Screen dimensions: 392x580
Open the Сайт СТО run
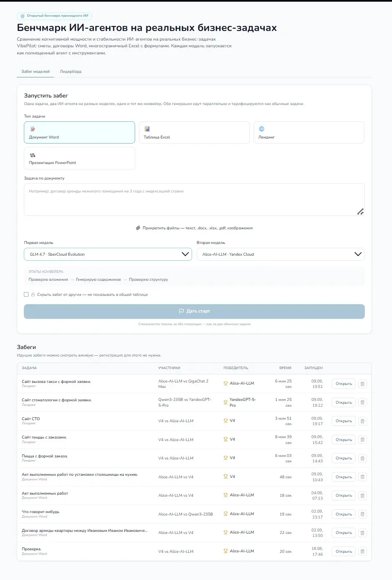(x=343, y=421)
